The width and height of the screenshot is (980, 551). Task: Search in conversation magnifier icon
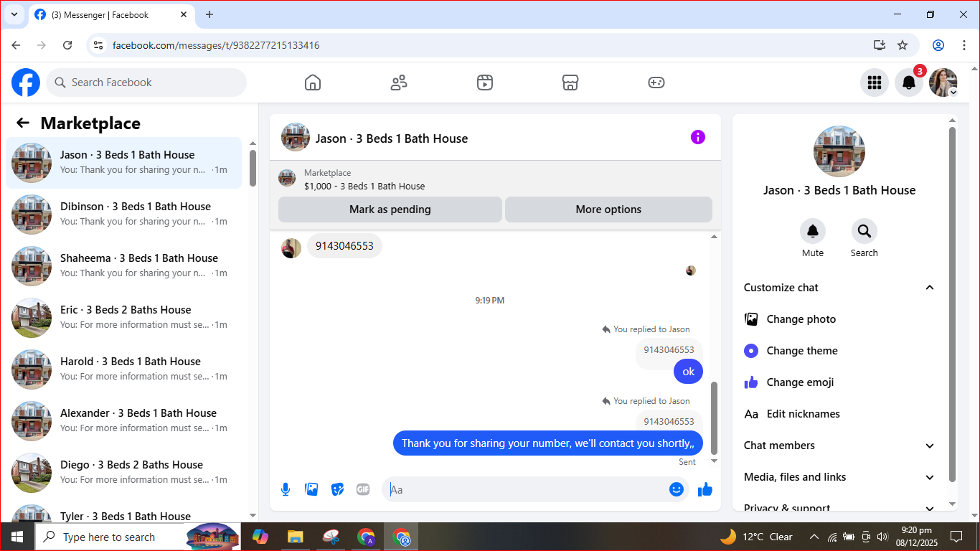(864, 231)
